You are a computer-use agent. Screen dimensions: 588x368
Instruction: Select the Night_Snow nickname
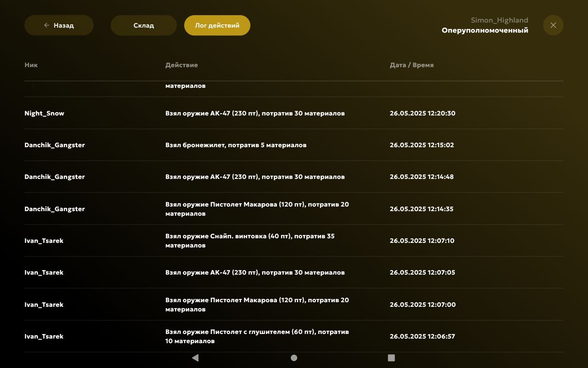pyautogui.click(x=44, y=113)
